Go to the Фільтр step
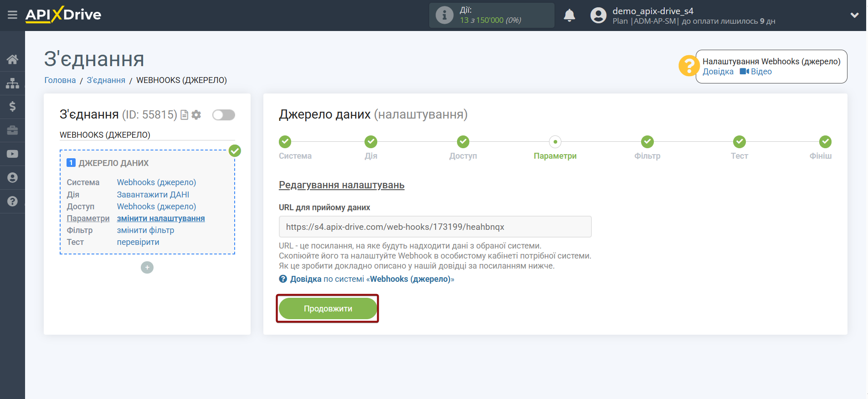The height and width of the screenshot is (399, 868). [647, 142]
